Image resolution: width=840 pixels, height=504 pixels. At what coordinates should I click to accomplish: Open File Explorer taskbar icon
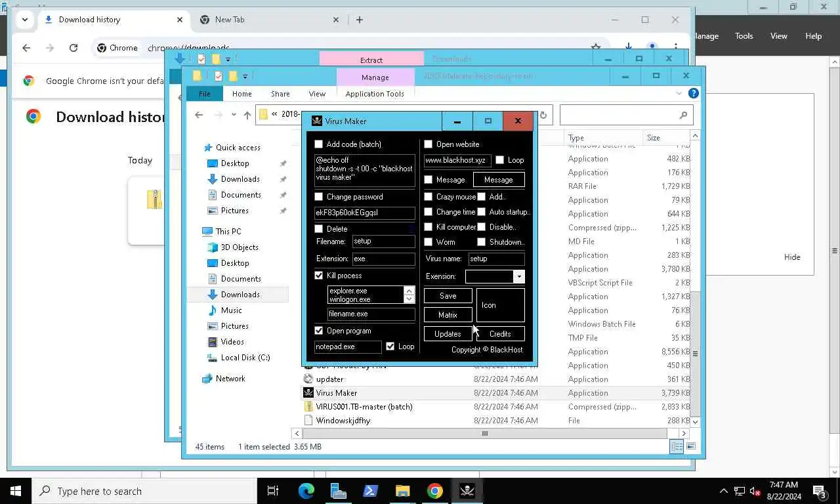click(402, 491)
